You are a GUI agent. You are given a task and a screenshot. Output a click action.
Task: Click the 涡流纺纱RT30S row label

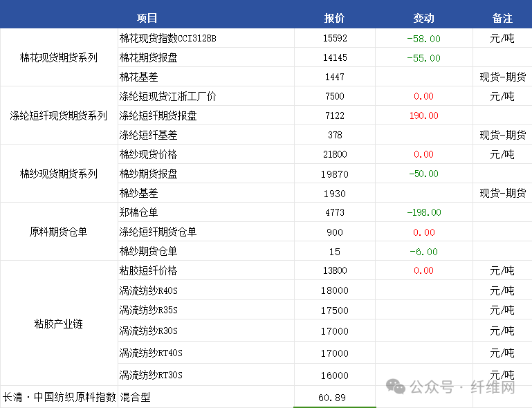click(x=151, y=375)
